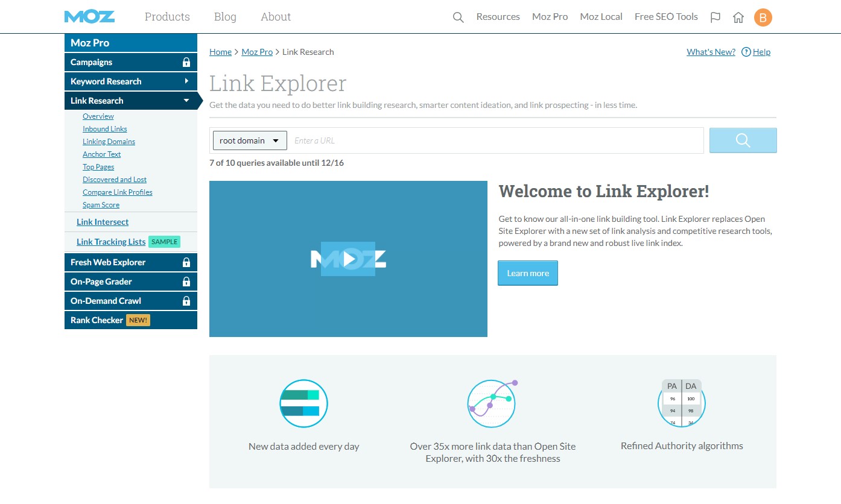Go to Moz Local in top navigation
841x504 pixels.
pyautogui.click(x=601, y=17)
